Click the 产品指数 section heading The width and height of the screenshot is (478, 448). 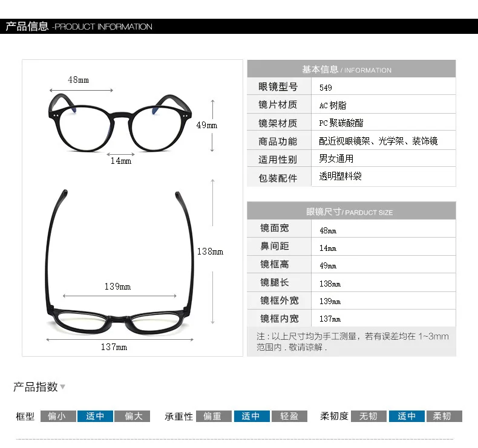pyautogui.click(x=35, y=387)
